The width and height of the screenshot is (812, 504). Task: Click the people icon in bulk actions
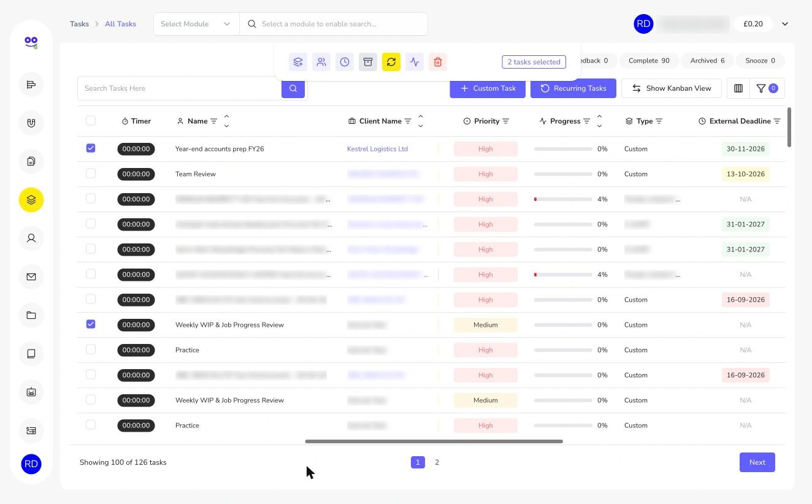click(x=321, y=62)
